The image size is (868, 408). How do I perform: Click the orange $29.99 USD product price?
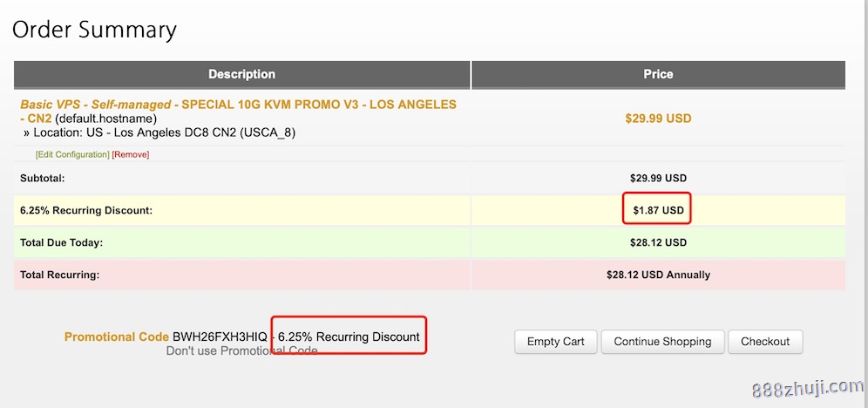click(x=658, y=119)
